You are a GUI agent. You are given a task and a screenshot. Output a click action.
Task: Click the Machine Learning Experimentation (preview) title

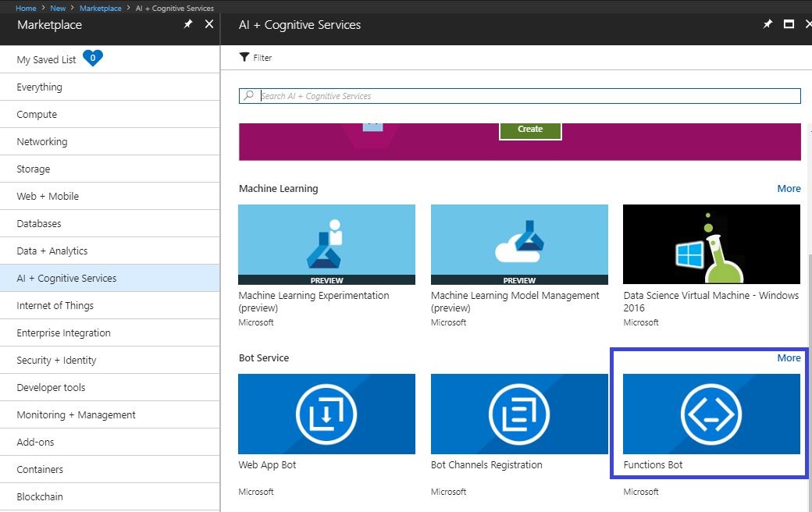(x=314, y=301)
